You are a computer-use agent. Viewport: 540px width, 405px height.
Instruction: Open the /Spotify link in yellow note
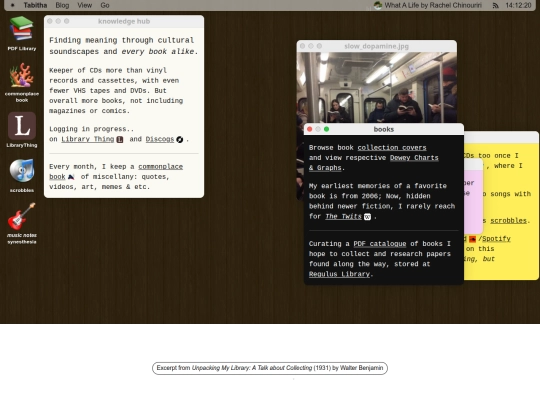click(495, 239)
